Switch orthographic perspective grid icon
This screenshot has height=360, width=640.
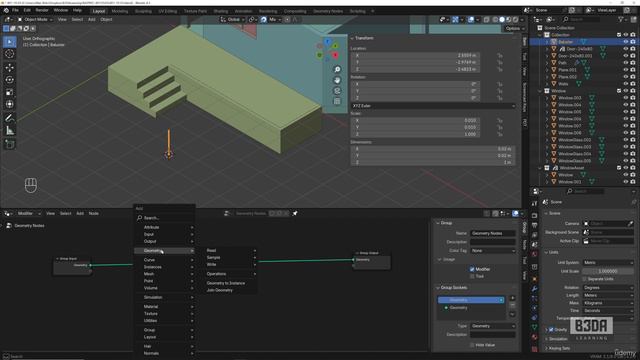(337, 101)
